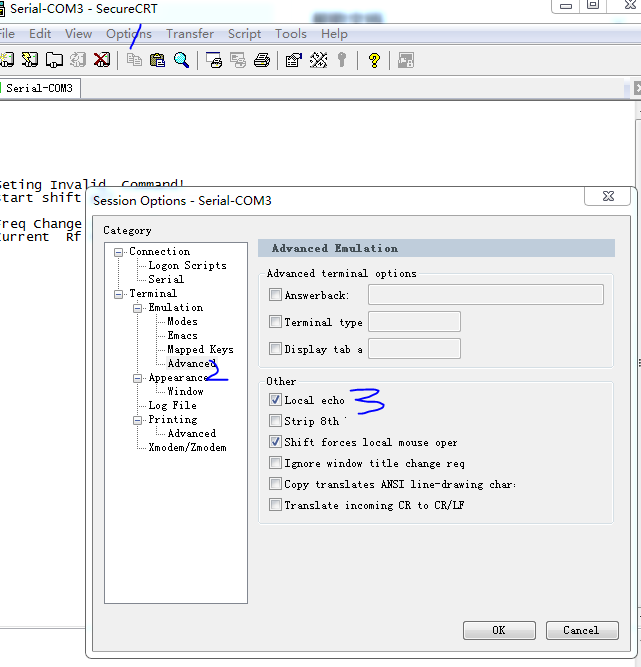The image size is (641, 667).
Task: Select Xmodem/Zmodem in category tree
Action: click(187, 448)
